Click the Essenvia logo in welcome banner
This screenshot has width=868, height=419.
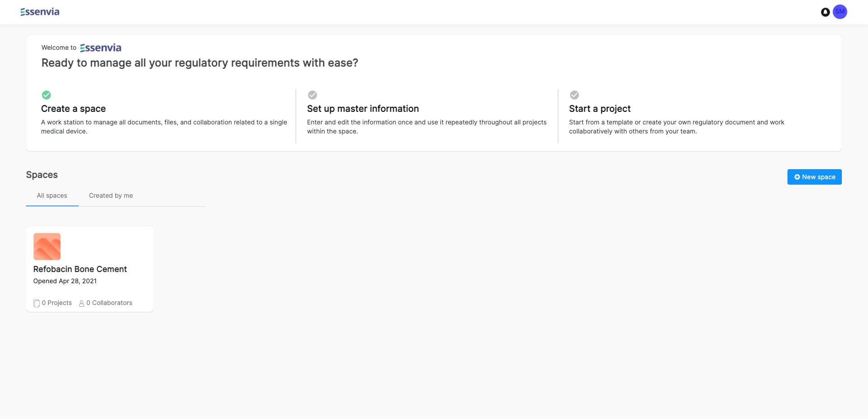click(x=101, y=48)
